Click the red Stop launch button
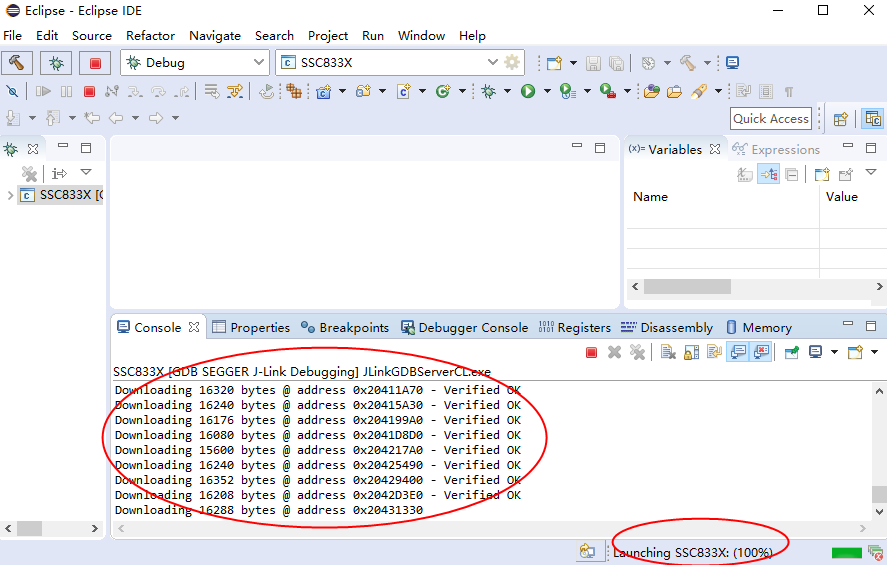The image size is (887, 565). (x=95, y=63)
